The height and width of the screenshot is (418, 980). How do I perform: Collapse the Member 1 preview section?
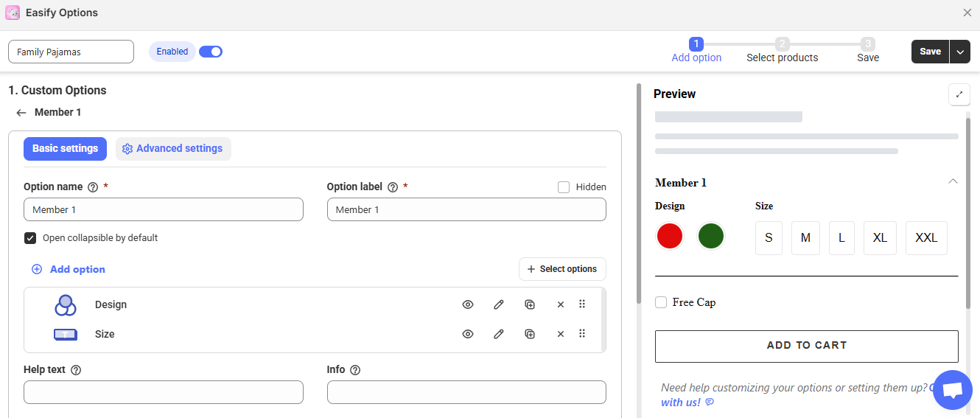point(953,181)
